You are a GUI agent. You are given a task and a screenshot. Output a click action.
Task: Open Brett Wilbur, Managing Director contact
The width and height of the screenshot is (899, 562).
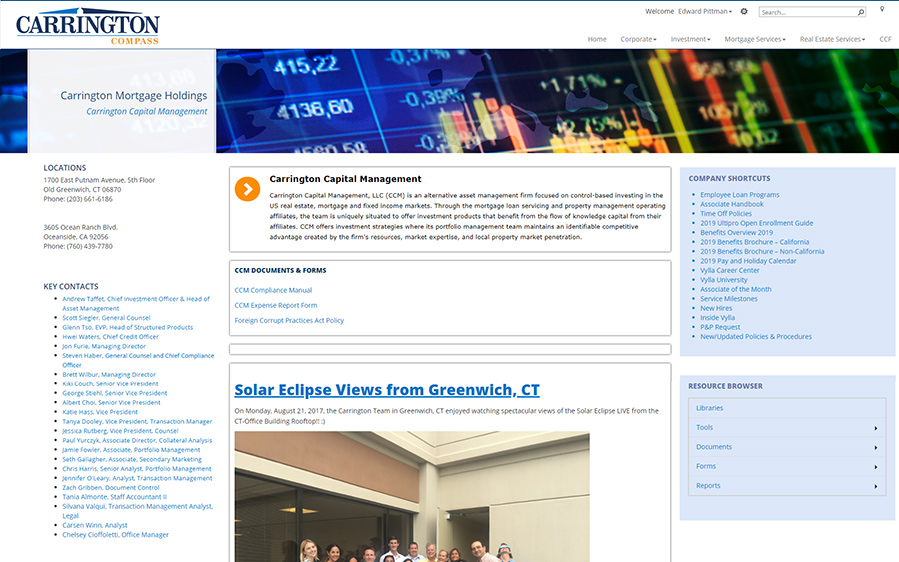[x=109, y=374]
